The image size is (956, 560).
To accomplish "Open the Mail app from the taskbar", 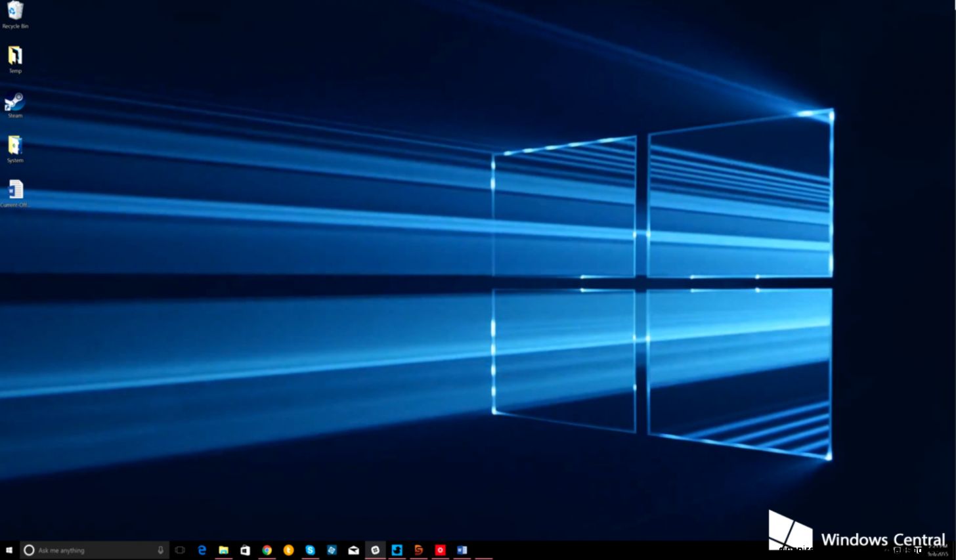I will pyautogui.click(x=354, y=549).
